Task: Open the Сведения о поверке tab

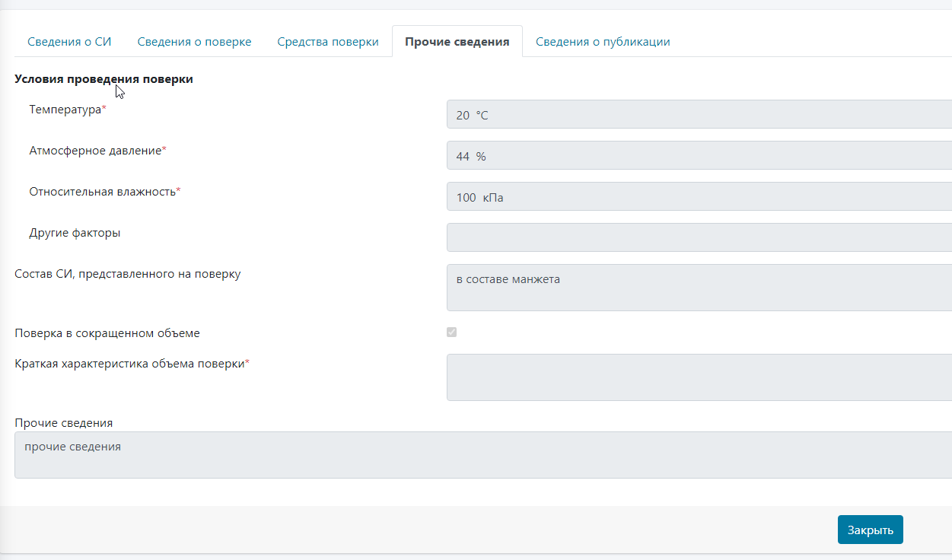Action: (x=194, y=42)
